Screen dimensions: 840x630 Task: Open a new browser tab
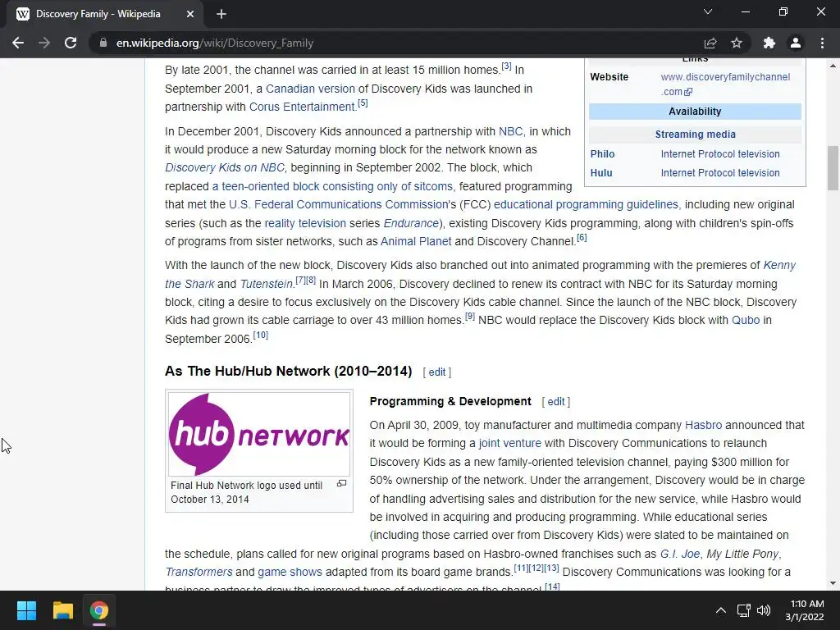coord(221,14)
